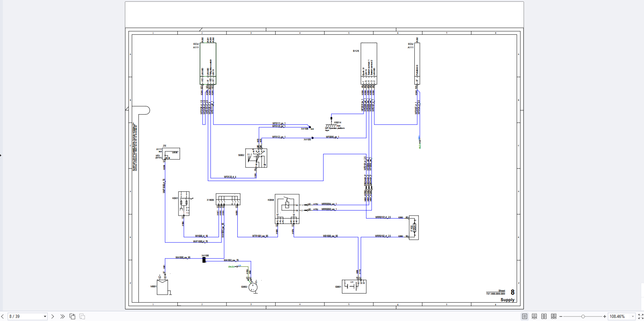Viewport: 644px width, 321px height.
Task: Click wire label WA1002_sw_70
Action: point(231,260)
